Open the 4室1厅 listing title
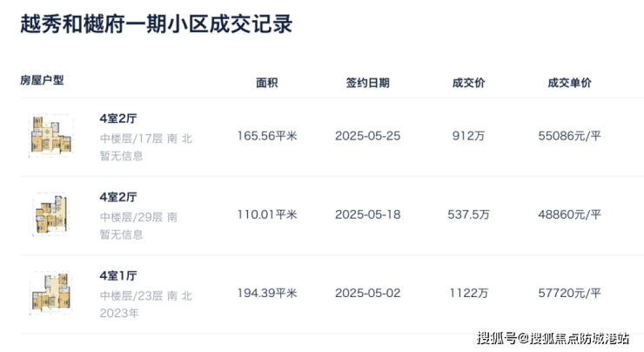Screen dimensions: 644x352 click(x=117, y=275)
